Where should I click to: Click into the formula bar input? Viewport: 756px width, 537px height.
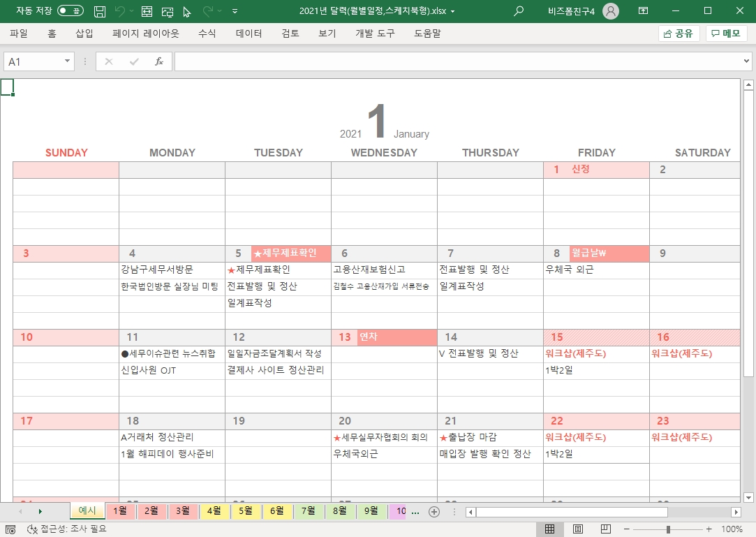click(458, 61)
